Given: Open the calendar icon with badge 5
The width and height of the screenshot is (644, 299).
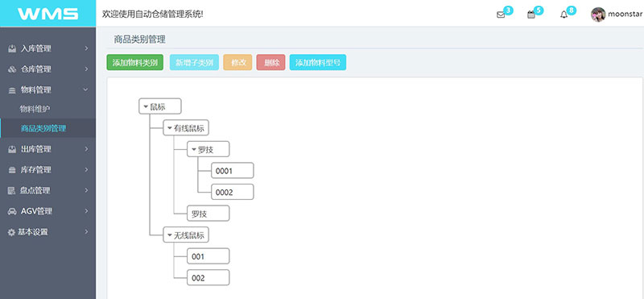Looking at the screenshot, I should tap(531, 15).
